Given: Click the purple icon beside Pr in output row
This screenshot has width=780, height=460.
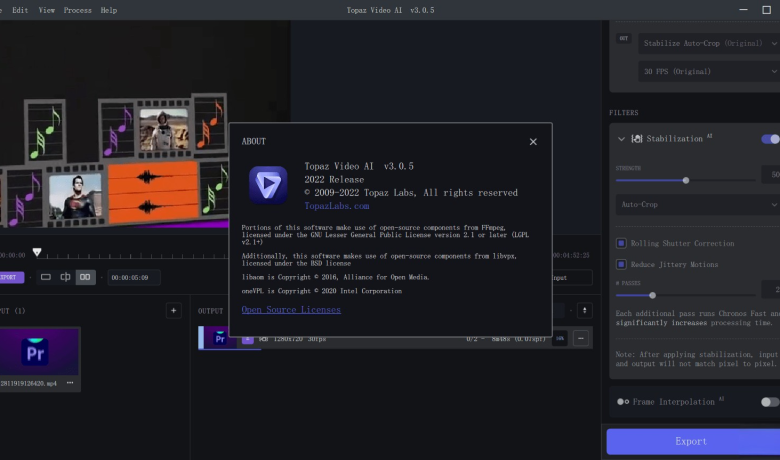Looking at the screenshot, I should point(248,339).
